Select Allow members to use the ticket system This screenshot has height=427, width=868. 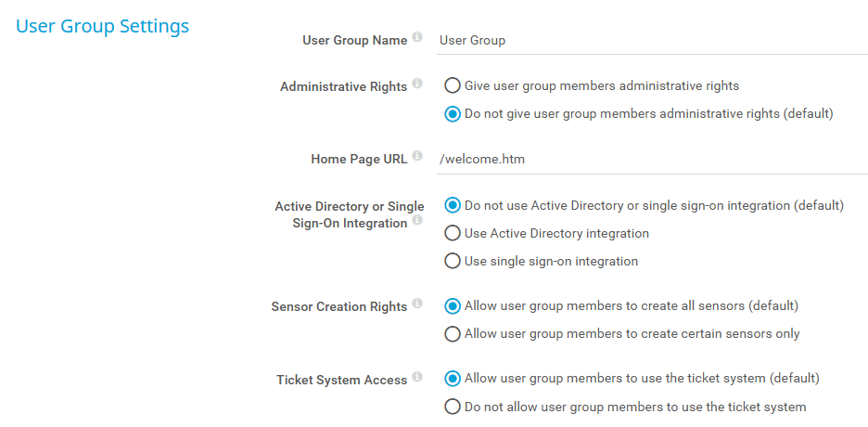pos(453,378)
